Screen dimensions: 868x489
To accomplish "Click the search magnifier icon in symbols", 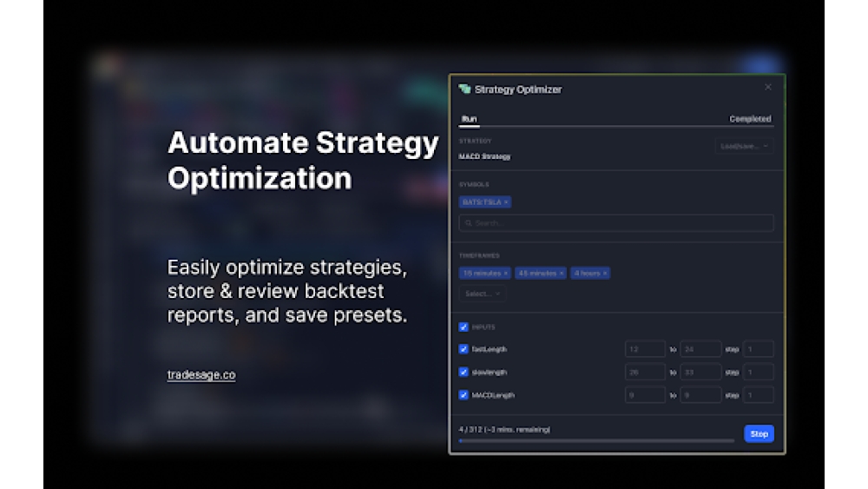I will click(x=469, y=223).
